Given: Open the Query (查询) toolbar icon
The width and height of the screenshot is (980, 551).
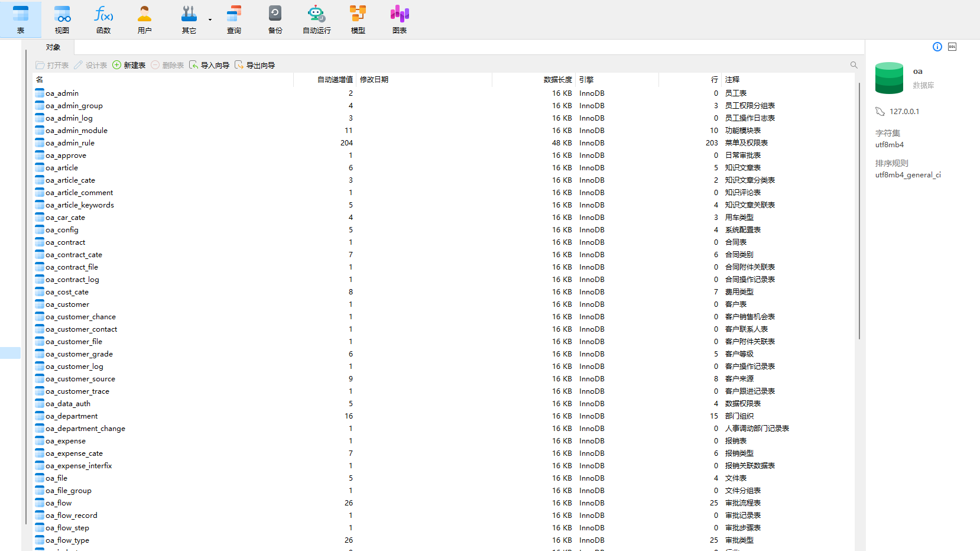Looking at the screenshot, I should click(234, 20).
